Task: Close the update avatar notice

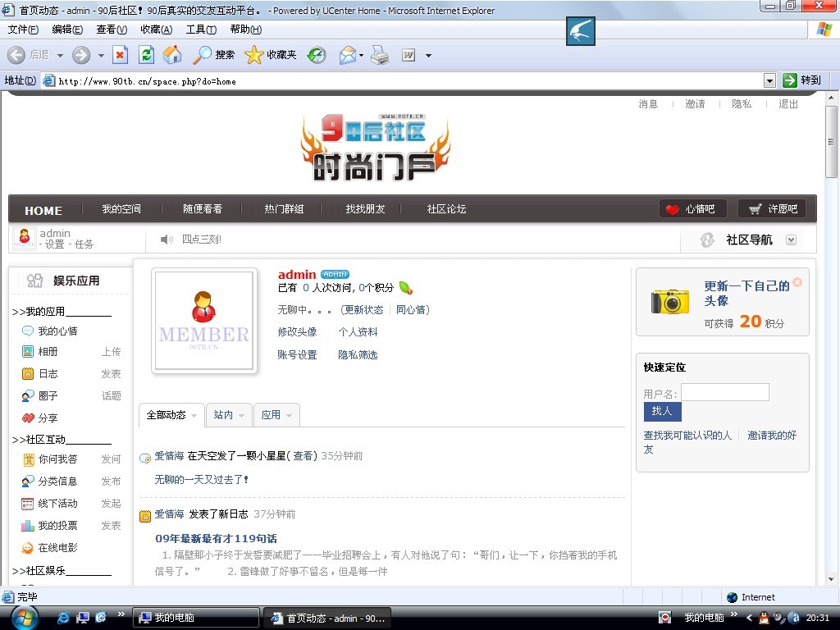Action: [797, 282]
